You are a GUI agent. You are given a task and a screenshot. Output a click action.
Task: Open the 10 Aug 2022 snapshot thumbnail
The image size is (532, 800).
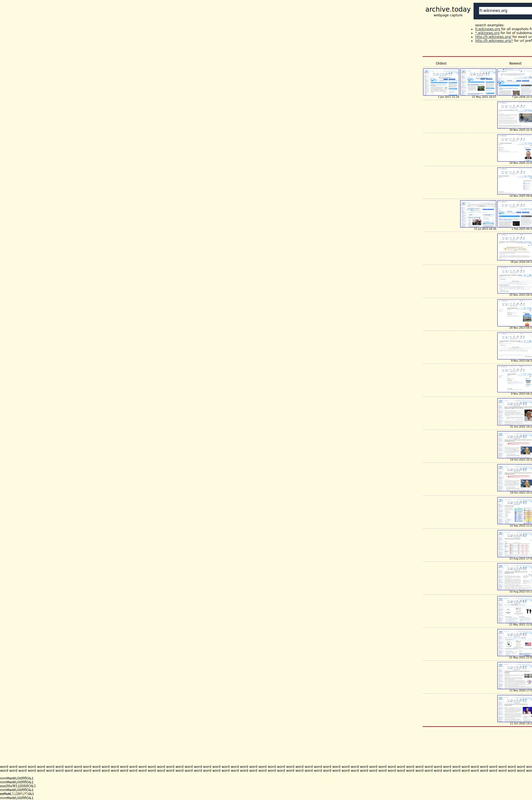[x=514, y=576]
